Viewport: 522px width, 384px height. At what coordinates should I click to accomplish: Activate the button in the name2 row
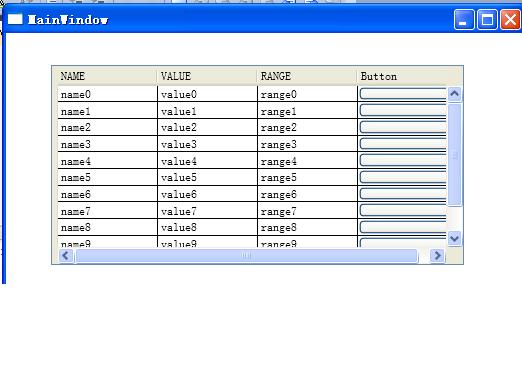point(403,127)
